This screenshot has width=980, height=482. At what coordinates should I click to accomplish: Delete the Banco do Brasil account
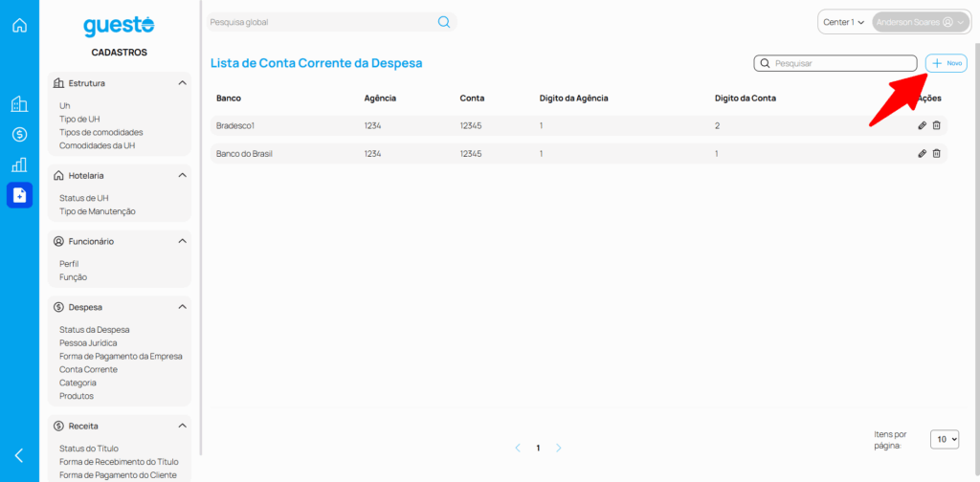[937, 154]
